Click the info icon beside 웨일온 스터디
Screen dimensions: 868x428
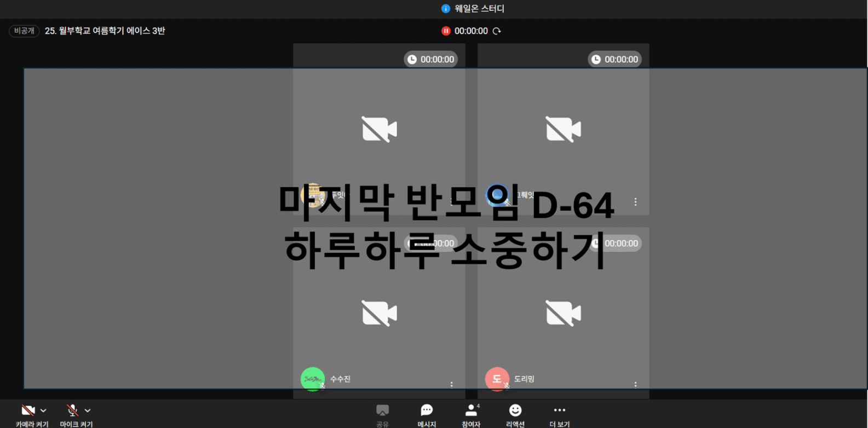tap(446, 9)
